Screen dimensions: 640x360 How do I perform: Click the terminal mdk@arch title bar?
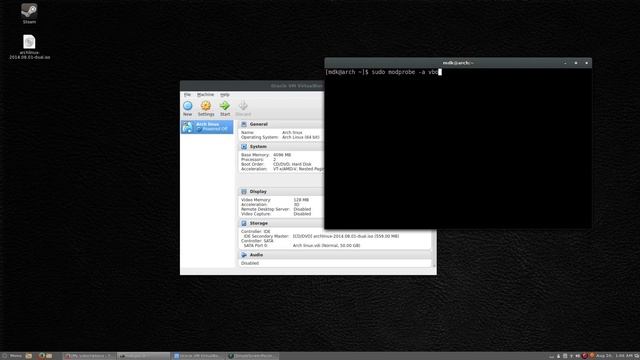click(458, 63)
